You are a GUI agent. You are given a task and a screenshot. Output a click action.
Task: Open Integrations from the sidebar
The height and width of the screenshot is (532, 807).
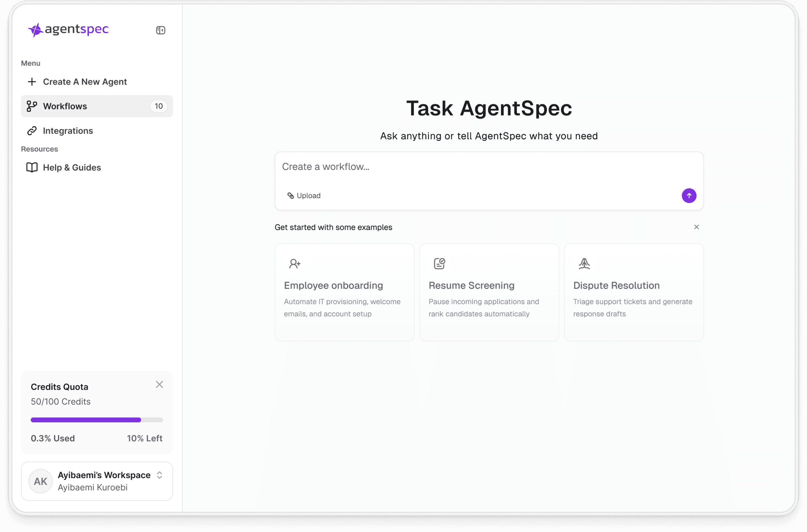68,131
